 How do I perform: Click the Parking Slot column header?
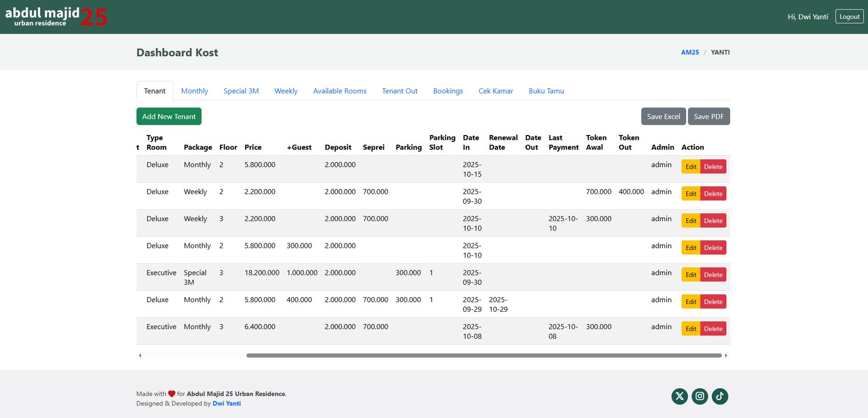pos(442,143)
